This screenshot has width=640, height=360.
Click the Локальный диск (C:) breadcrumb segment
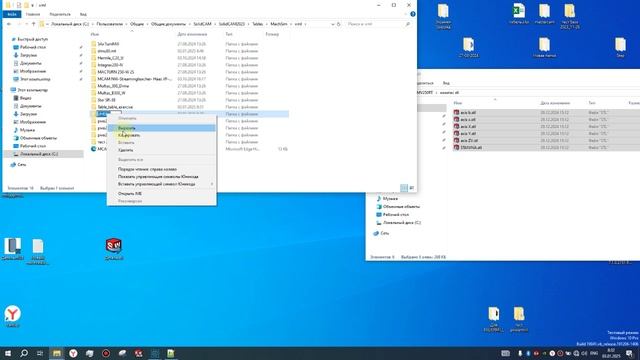coord(70,24)
